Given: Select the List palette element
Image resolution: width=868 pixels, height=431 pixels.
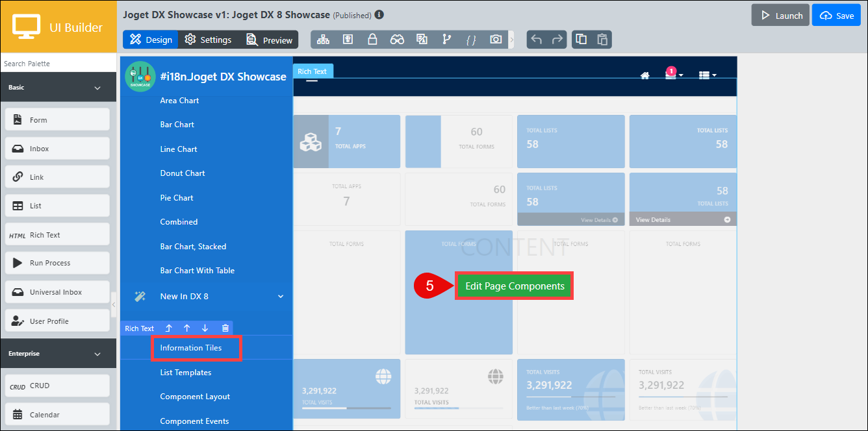Looking at the screenshot, I should pyautogui.click(x=57, y=206).
